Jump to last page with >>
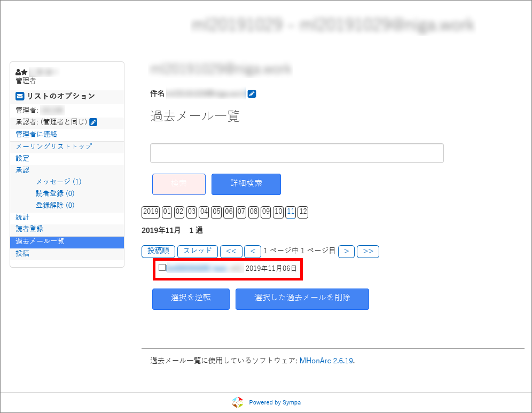 (368, 252)
